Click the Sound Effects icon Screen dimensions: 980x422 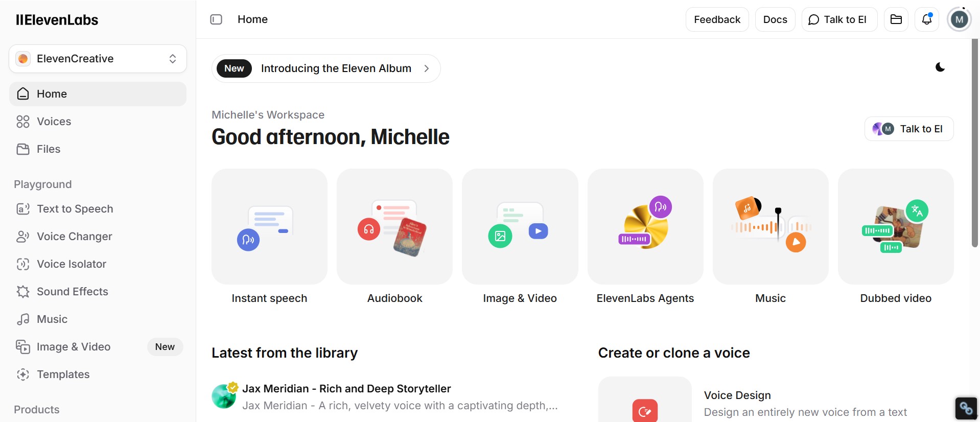(x=23, y=292)
